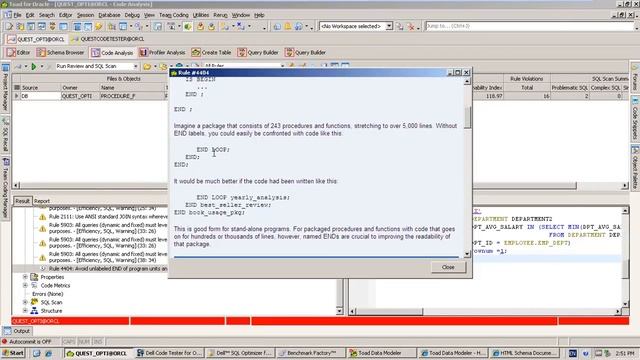Open the Object Palette right side panel
This screenshot has height=360, width=640.
tap(635, 167)
